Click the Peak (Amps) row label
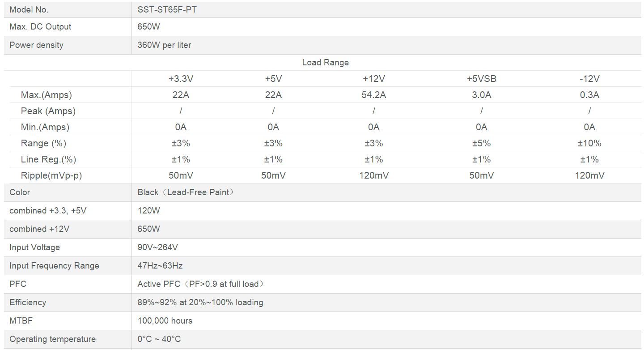 pyautogui.click(x=48, y=111)
